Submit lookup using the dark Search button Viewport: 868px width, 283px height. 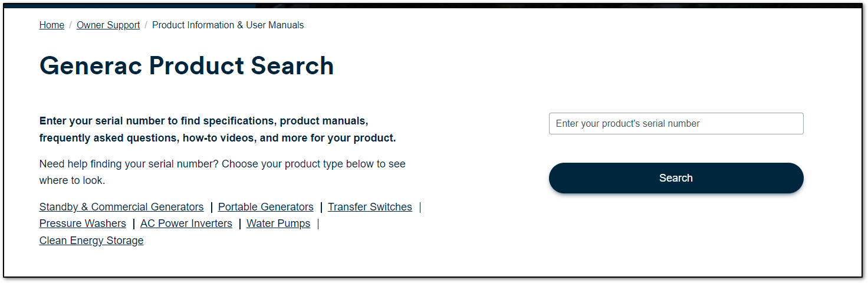click(676, 178)
